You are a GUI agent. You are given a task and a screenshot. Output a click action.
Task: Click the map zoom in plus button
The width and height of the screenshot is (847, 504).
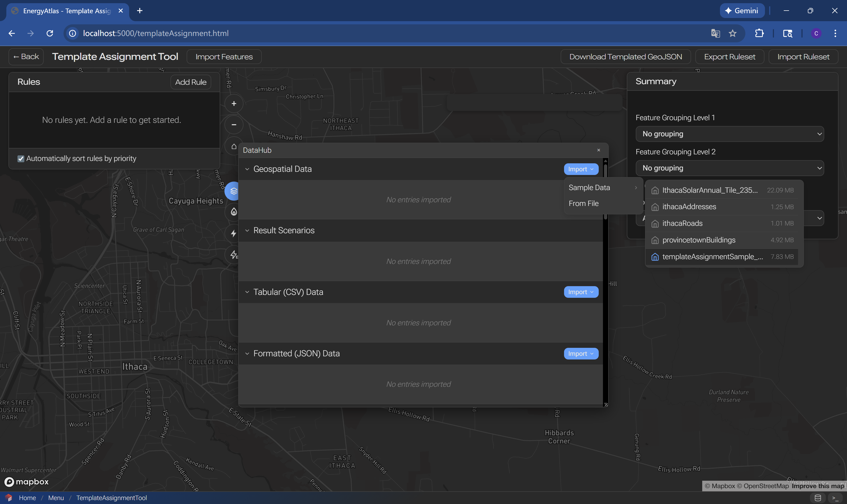(234, 103)
